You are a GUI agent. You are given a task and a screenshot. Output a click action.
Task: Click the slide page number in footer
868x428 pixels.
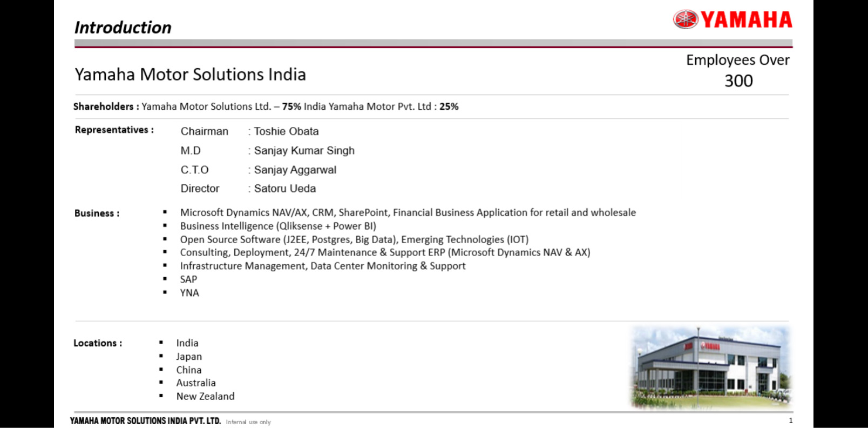pos(790,420)
